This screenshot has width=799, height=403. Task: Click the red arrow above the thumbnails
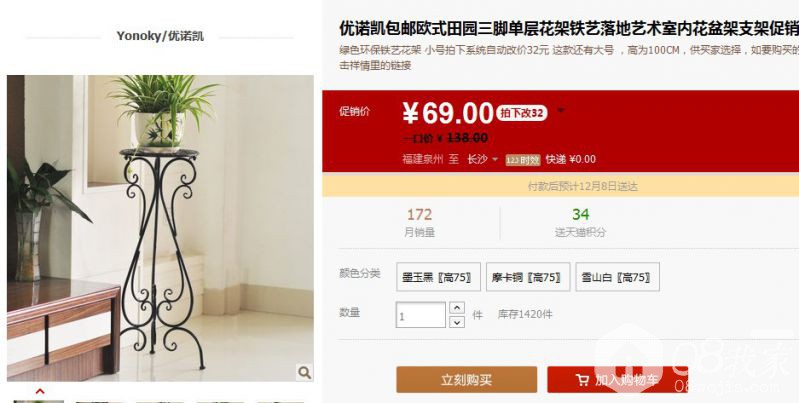click(x=40, y=391)
